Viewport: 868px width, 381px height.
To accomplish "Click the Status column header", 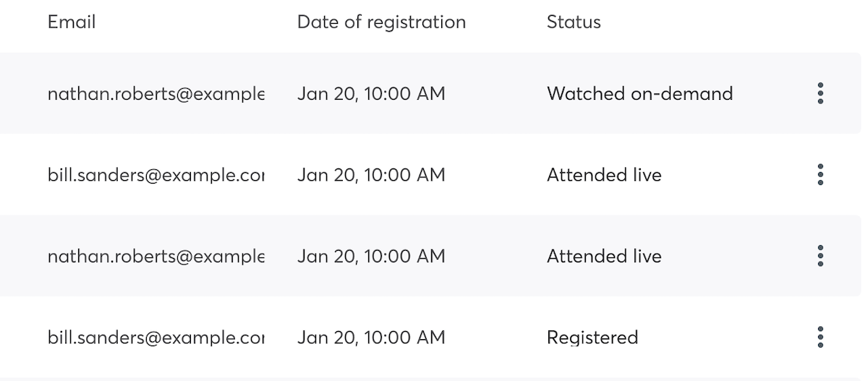I will pyautogui.click(x=574, y=22).
